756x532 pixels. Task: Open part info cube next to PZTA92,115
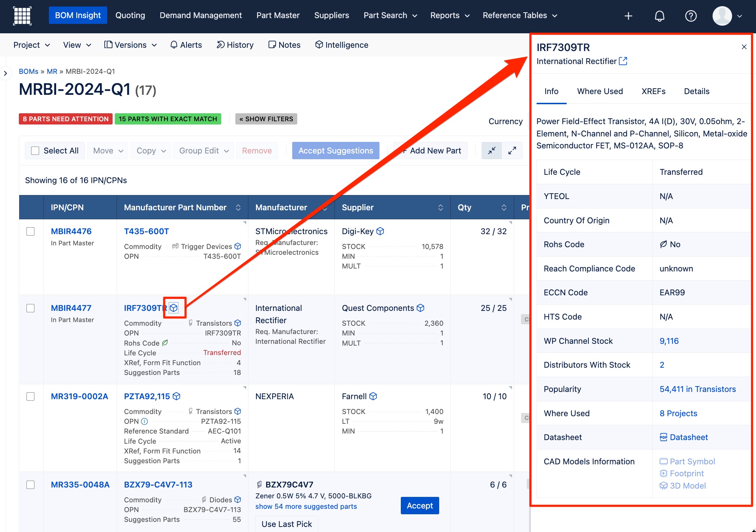tap(176, 396)
